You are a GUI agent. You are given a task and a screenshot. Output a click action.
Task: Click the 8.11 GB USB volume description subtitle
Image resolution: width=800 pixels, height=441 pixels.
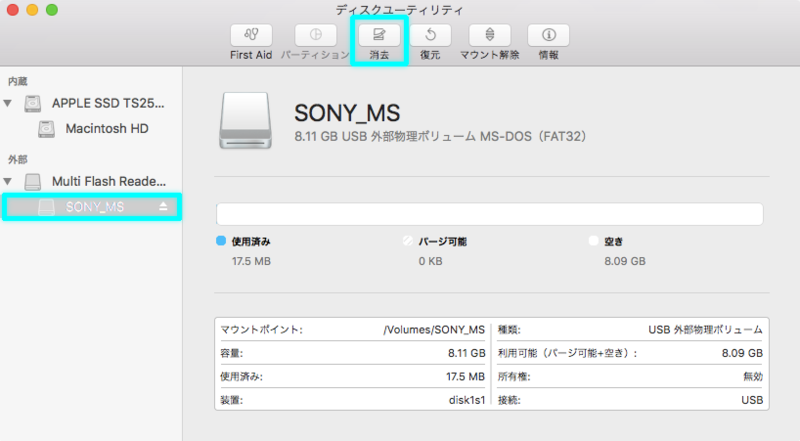coord(440,136)
